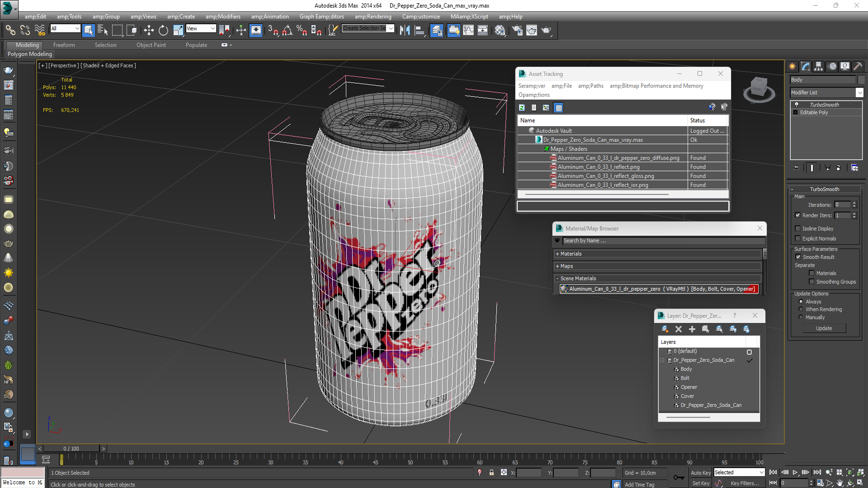This screenshot has width=868, height=488.
Task: Toggle the Percent Snap icon
Action: tap(302, 30)
